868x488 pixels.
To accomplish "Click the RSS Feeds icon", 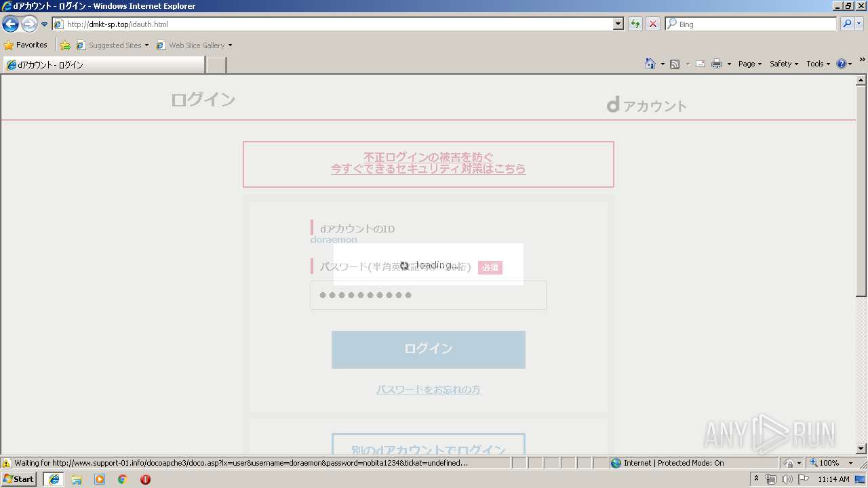I will [675, 64].
